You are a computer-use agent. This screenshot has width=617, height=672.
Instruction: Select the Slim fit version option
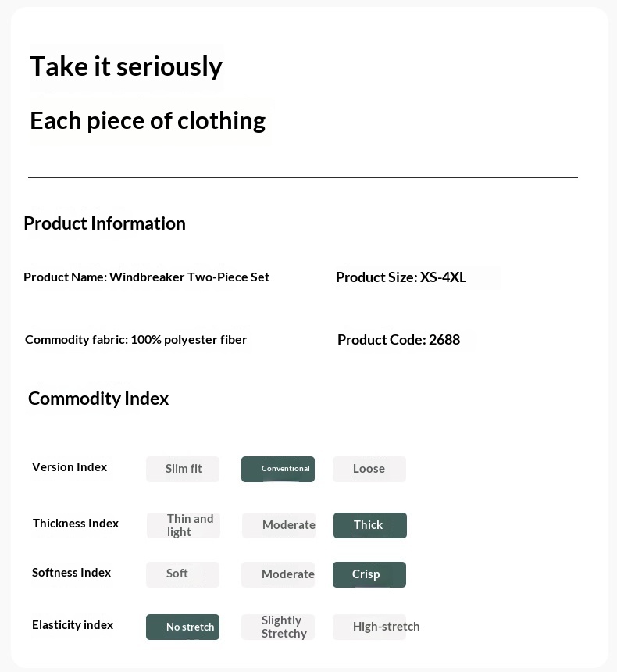point(183,469)
